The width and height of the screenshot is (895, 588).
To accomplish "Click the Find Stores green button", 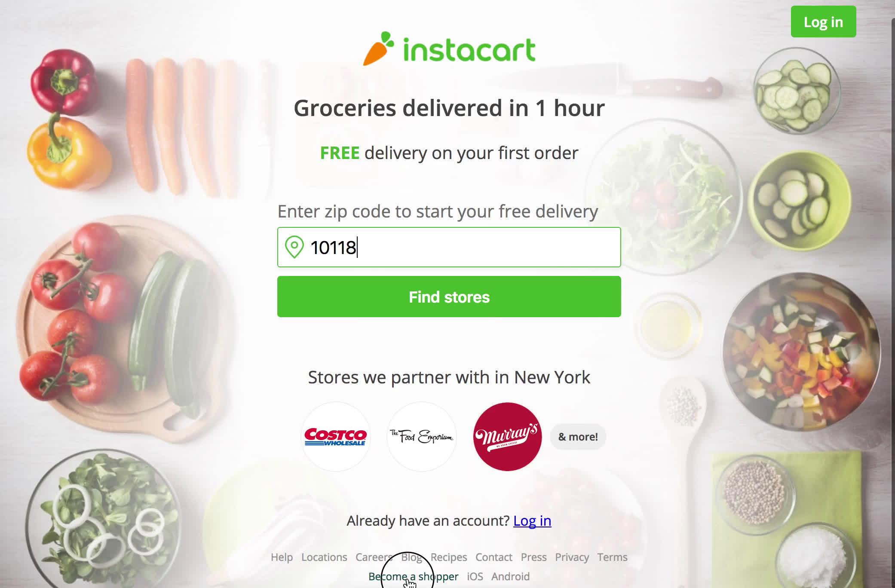I will tap(449, 297).
